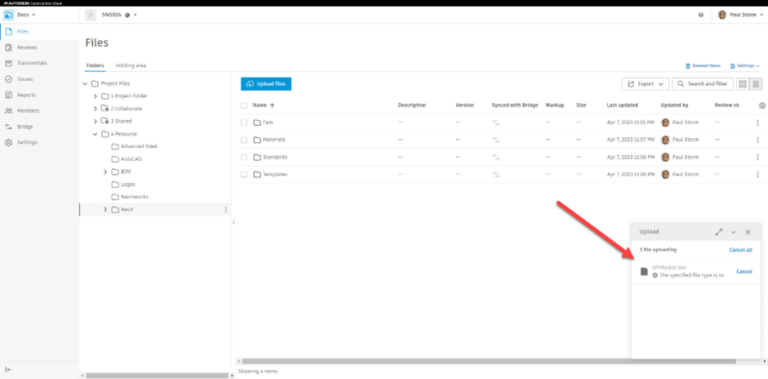
Task: Open Bridge from the sidebar
Action: (25, 126)
